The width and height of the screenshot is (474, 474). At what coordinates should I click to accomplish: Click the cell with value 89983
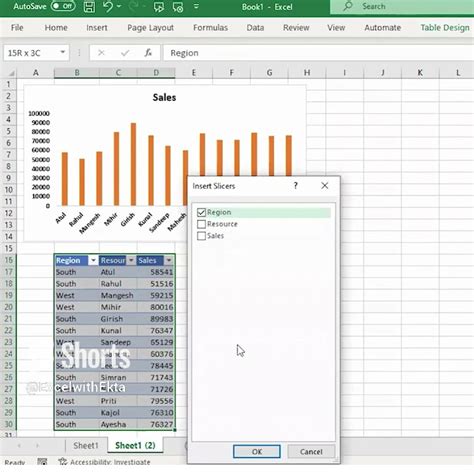(156, 319)
